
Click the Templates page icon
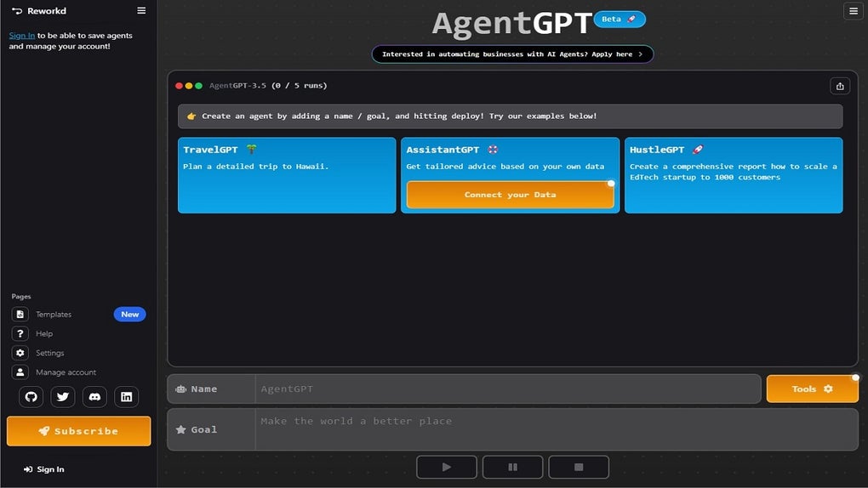(x=20, y=315)
